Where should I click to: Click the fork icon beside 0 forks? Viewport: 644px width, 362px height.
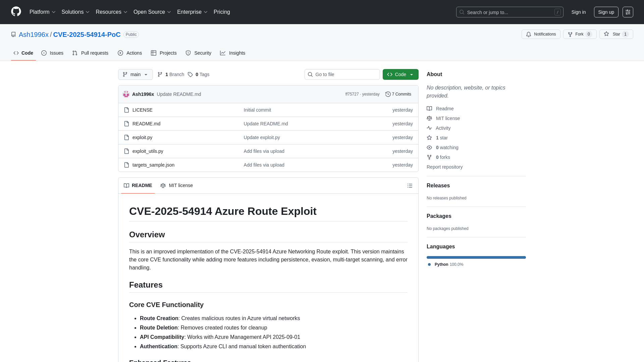click(x=429, y=157)
